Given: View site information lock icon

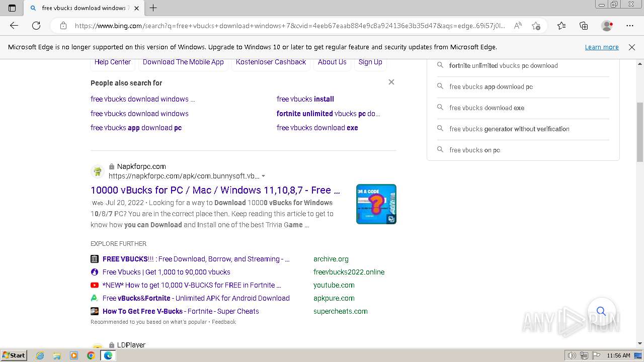Looking at the screenshot, I should pos(63,26).
